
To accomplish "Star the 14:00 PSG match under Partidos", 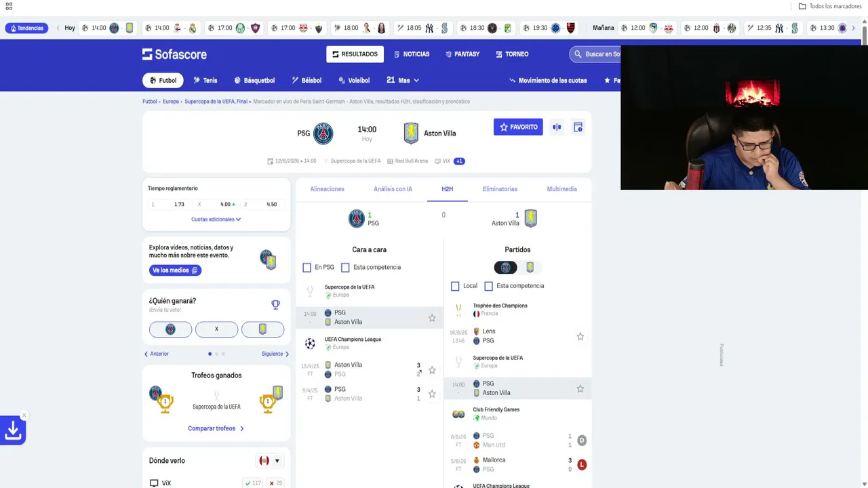I will click(x=580, y=388).
